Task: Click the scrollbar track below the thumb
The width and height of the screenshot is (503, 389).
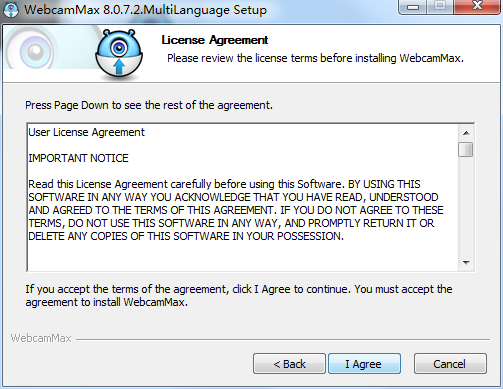Action: pos(466,206)
